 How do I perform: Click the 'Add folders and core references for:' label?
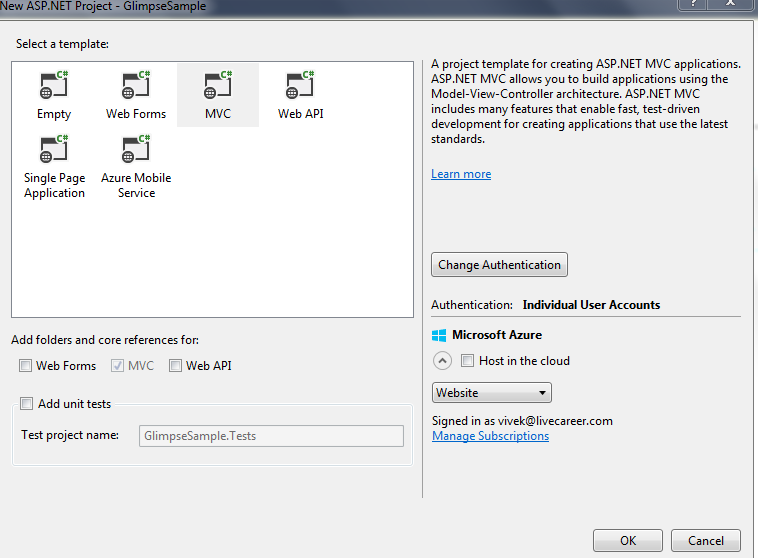[x=105, y=340]
